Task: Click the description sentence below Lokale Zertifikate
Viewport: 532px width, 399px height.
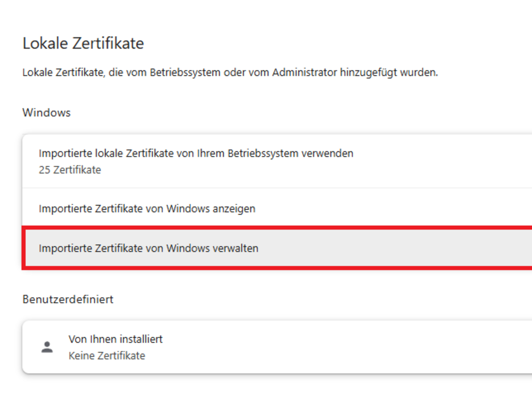Action: coord(230,72)
